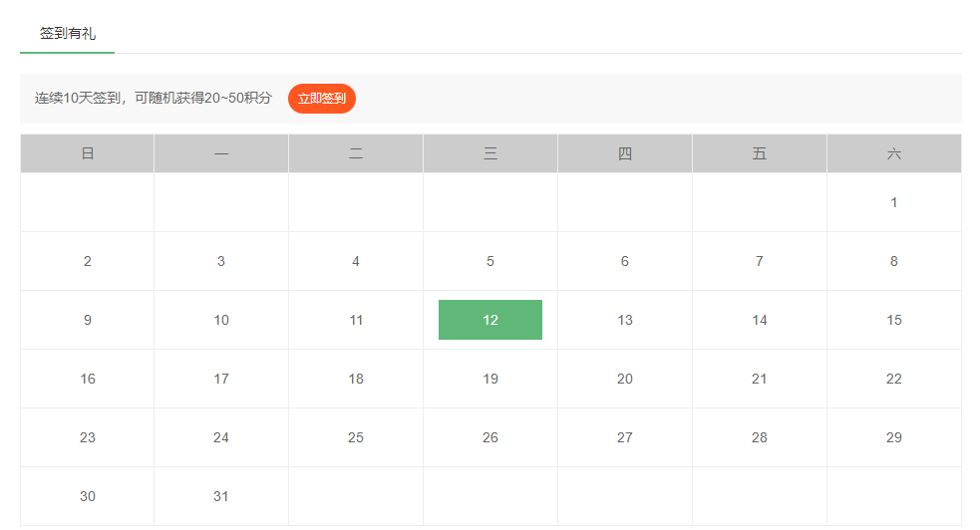The height and width of the screenshot is (530, 980).
Task: Select day 2 on the calendar
Action: coord(88,261)
